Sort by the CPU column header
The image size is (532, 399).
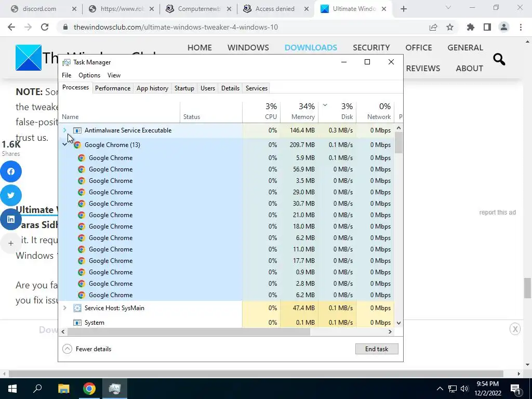[261, 112]
